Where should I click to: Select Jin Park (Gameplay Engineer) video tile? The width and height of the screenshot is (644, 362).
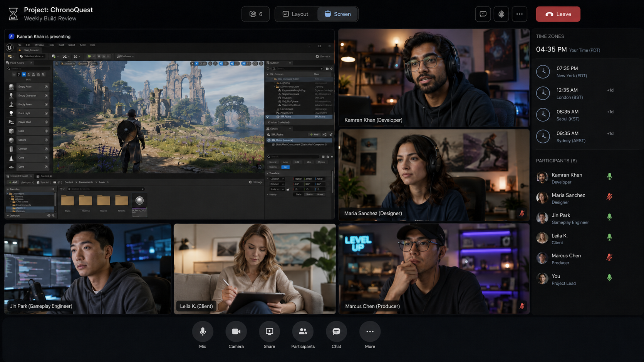click(88, 269)
